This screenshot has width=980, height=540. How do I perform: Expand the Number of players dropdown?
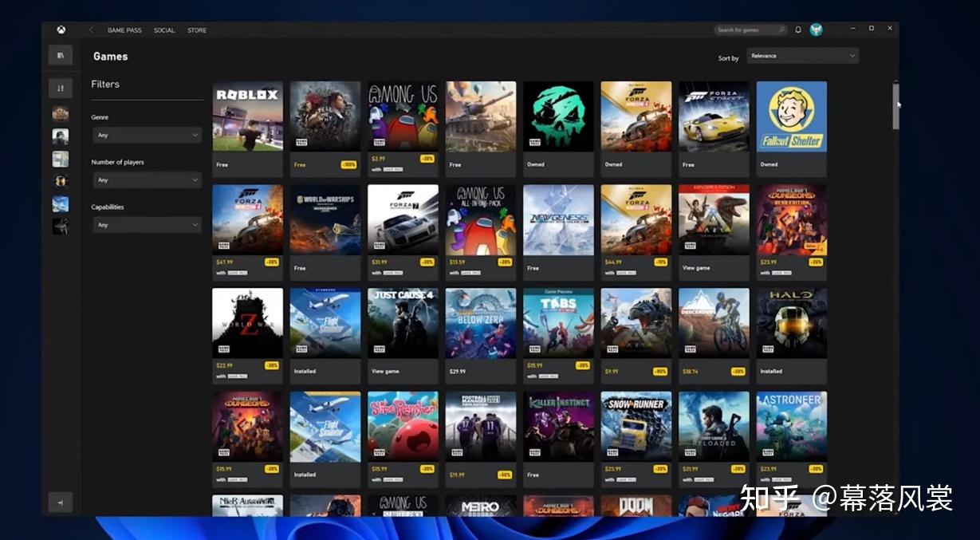click(147, 180)
